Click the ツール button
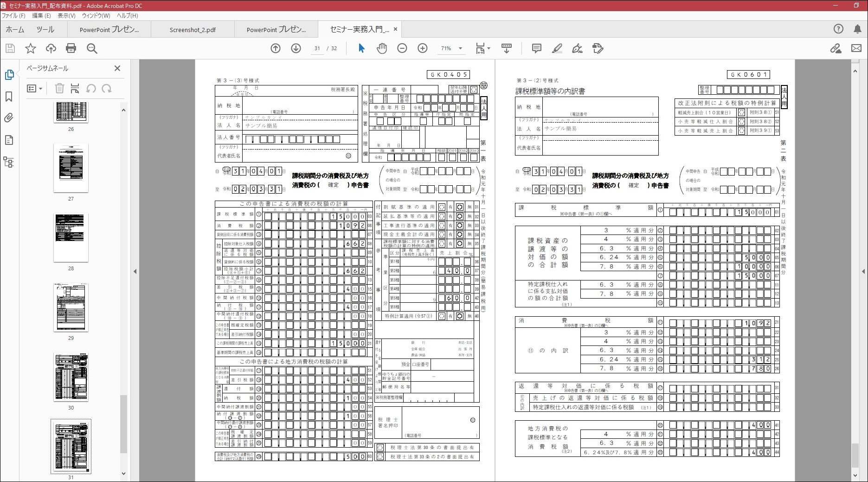Image resolution: width=868 pixels, height=482 pixels. click(45, 30)
